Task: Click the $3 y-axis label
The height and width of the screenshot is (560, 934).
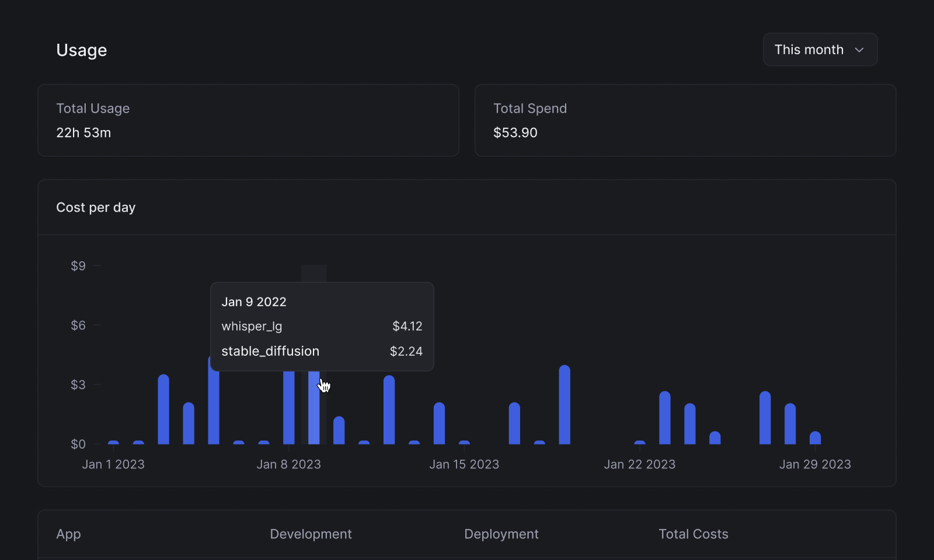Action: [x=78, y=385]
